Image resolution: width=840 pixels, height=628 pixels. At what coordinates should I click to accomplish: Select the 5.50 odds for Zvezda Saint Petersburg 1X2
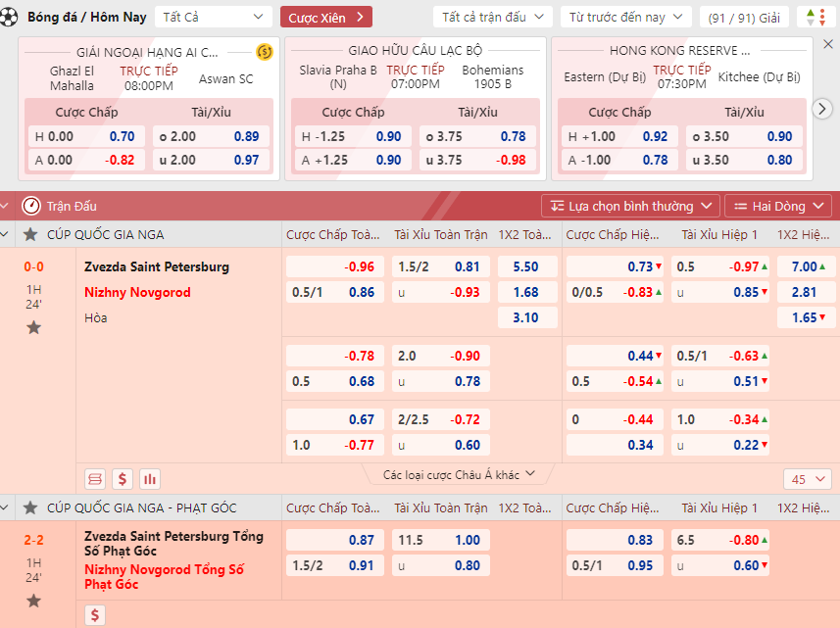click(526, 266)
